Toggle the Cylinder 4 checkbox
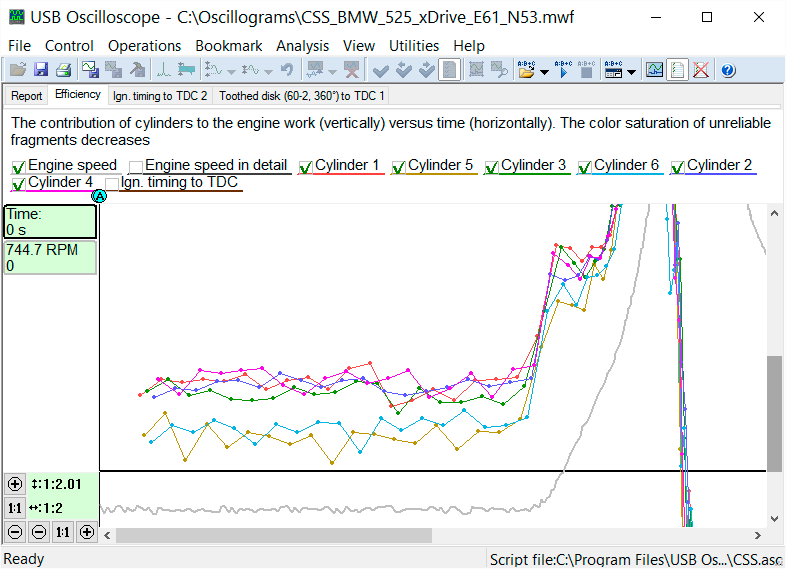 (19, 184)
